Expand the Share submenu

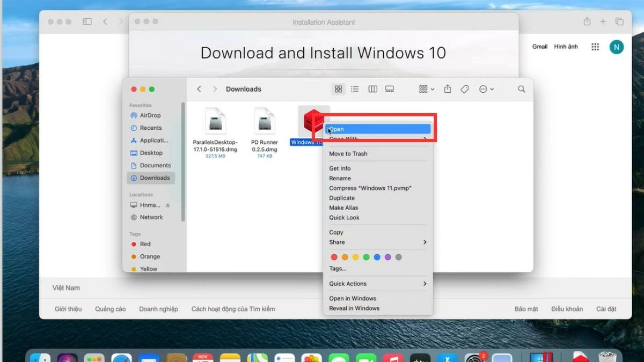click(378, 242)
